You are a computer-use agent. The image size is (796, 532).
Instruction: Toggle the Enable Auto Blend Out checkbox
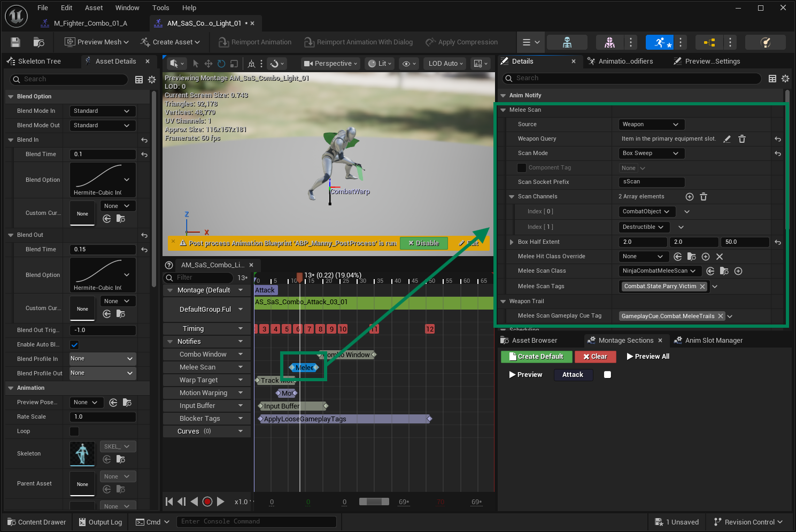pyautogui.click(x=74, y=345)
